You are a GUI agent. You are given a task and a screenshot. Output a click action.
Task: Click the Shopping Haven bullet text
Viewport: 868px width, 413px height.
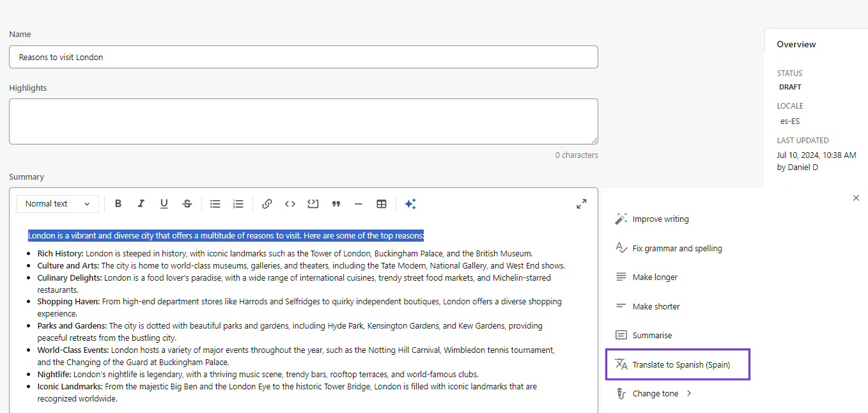(299, 308)
